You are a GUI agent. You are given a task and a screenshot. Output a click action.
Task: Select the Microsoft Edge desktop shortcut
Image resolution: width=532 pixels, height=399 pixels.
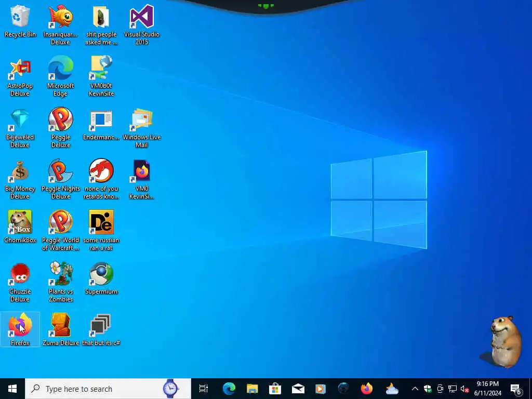(60, 76)
